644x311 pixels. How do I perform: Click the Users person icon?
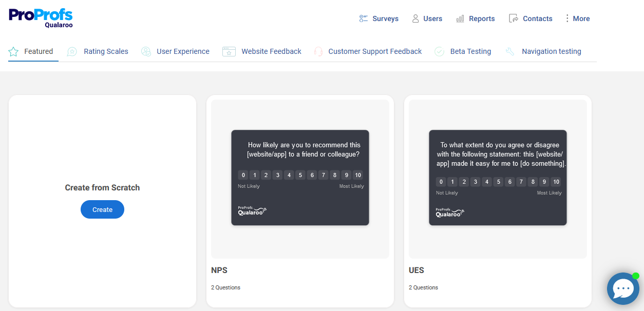[415, 18]
